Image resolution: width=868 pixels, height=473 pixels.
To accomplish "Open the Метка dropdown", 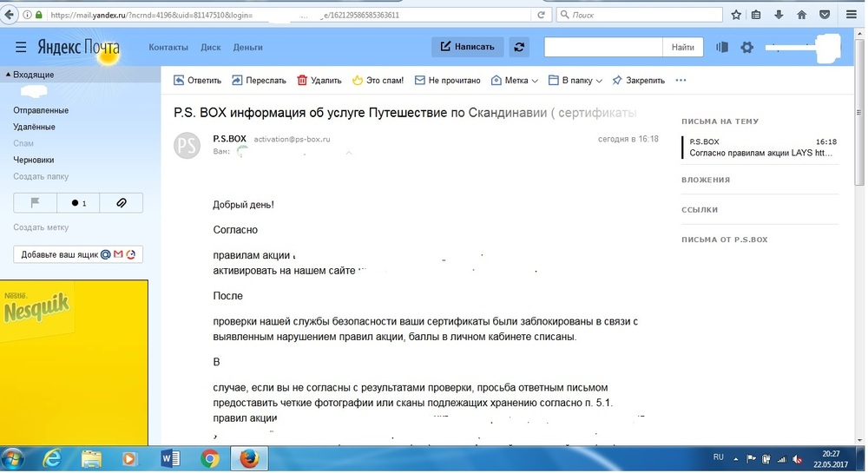I will pos(514,80).
